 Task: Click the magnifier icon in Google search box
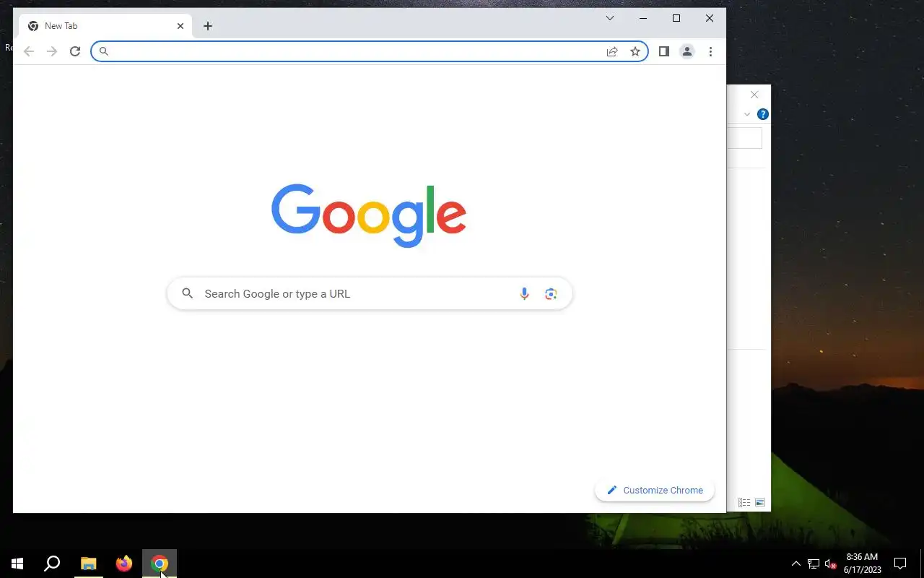click(188, 293)
